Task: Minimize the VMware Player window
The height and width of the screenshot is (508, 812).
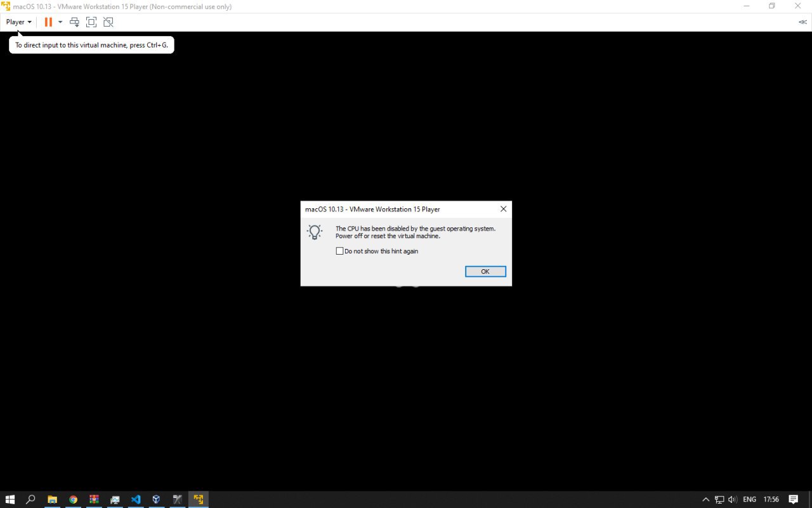Action: point(747,6)
